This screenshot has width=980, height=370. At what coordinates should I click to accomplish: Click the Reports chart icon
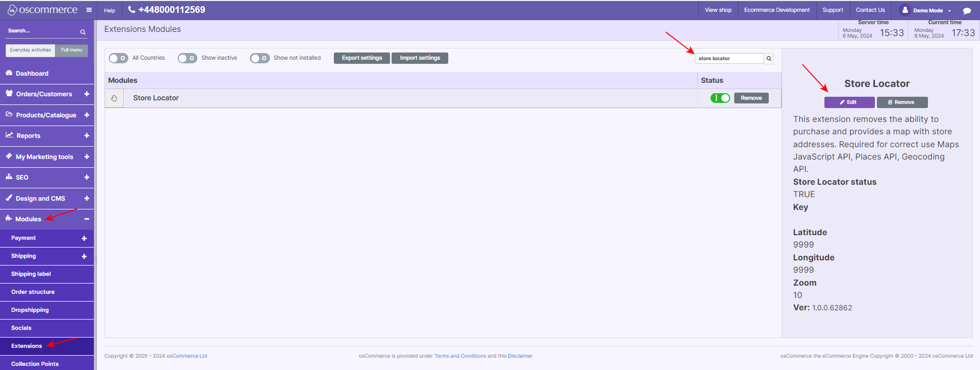[9, 135]
